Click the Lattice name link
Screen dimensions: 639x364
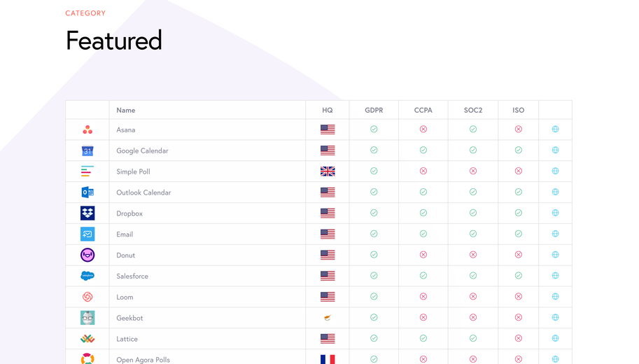pos(127,339)
